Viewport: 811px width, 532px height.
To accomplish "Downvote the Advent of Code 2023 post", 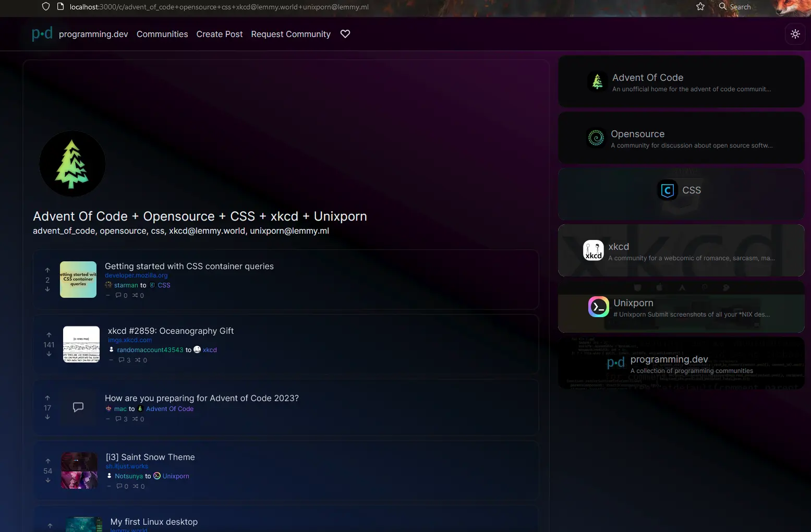I will [47, 417].
